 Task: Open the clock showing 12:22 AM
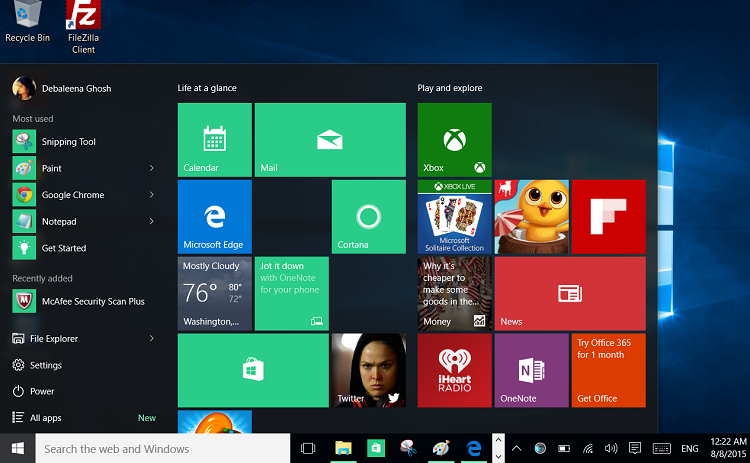[728, 448]
